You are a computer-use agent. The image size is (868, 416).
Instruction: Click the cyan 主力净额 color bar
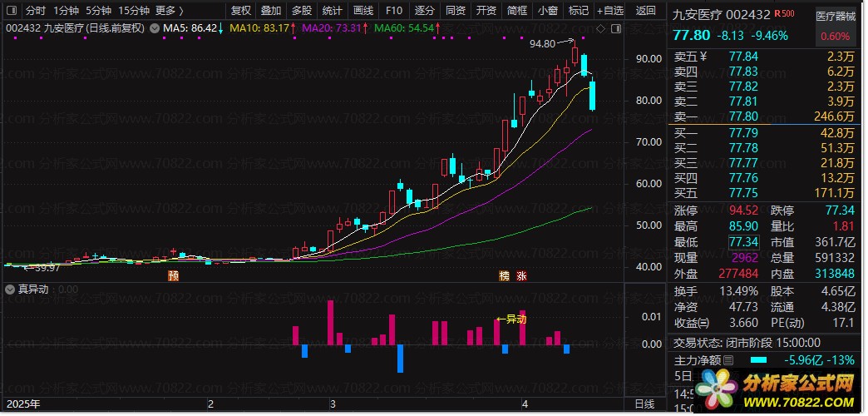pyautogui.click(x=759, y=360)
